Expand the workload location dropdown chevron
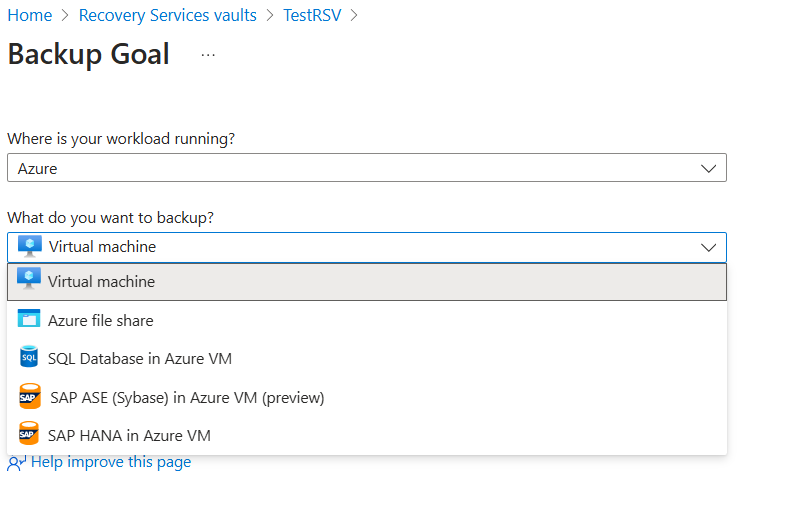The height and width of the screenshot is (513, 791). [708, 168]
